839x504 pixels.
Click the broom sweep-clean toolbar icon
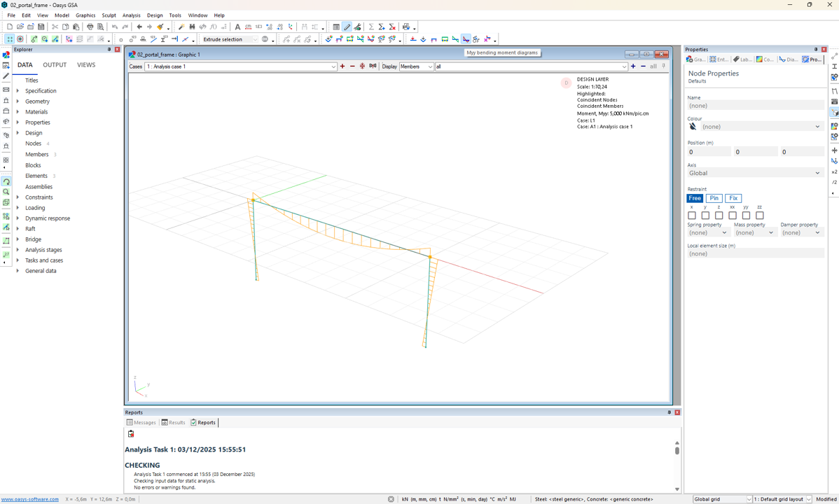[160, 26]
